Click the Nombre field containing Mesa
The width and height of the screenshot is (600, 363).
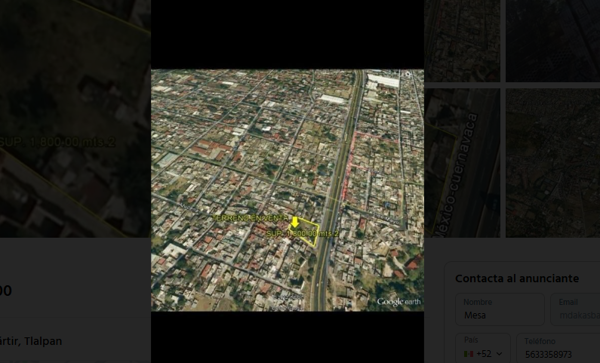click(500, 309)
